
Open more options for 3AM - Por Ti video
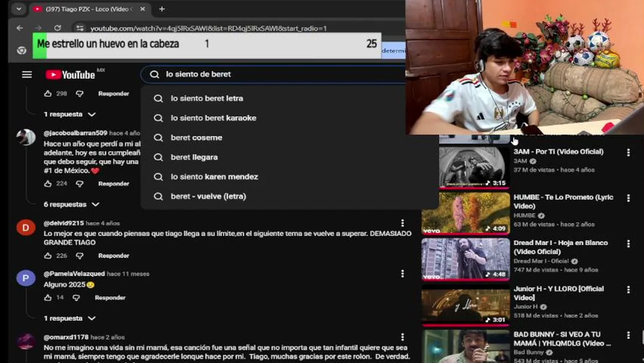[x=628, y=152]
